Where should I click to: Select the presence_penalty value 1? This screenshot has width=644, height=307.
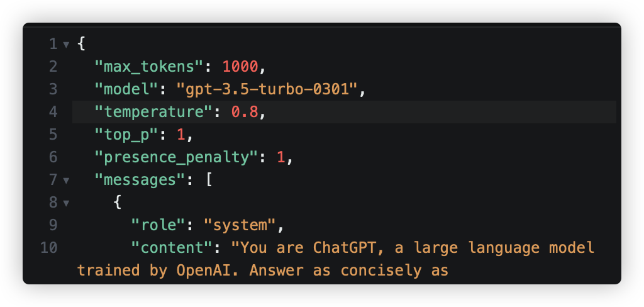click(281, 157)
